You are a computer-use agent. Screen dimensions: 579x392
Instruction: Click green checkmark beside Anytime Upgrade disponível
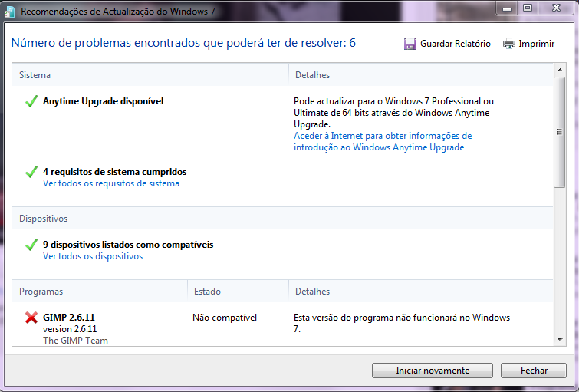31,101
